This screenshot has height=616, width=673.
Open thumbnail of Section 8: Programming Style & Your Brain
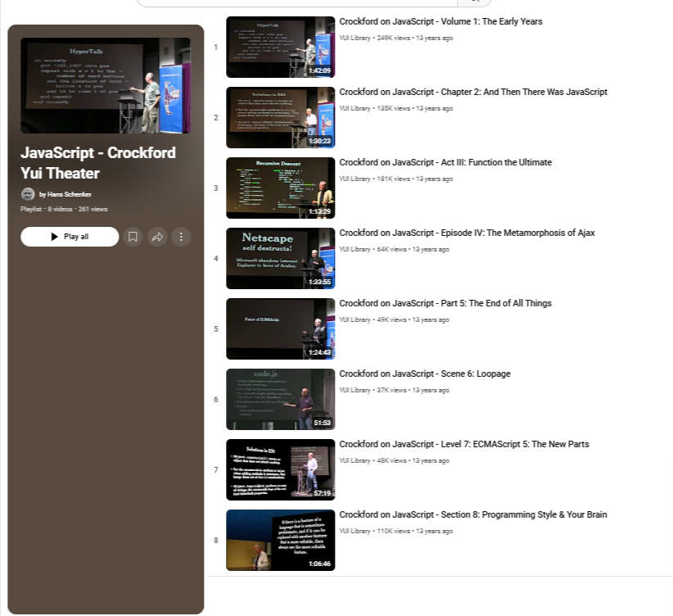pos(281,541)
